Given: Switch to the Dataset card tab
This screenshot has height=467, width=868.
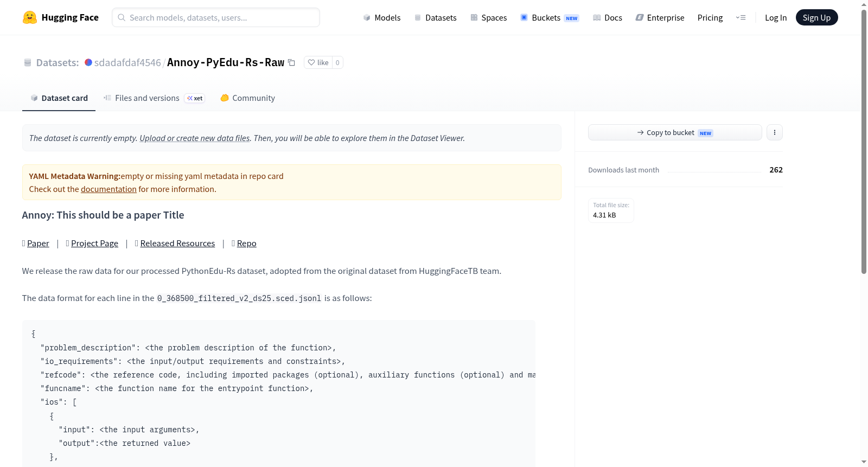Looking at the screenshot, I should (x=59, y=98).
